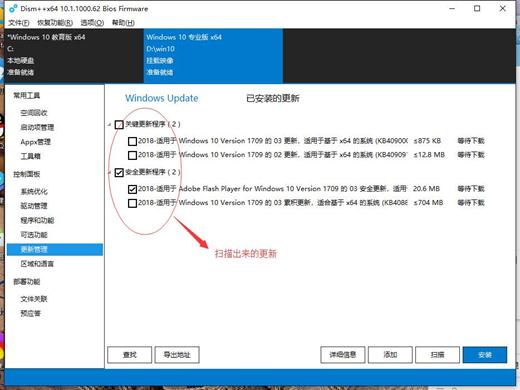Click the 常用工具 section heading
520x390 pixels.
(27, 96)
